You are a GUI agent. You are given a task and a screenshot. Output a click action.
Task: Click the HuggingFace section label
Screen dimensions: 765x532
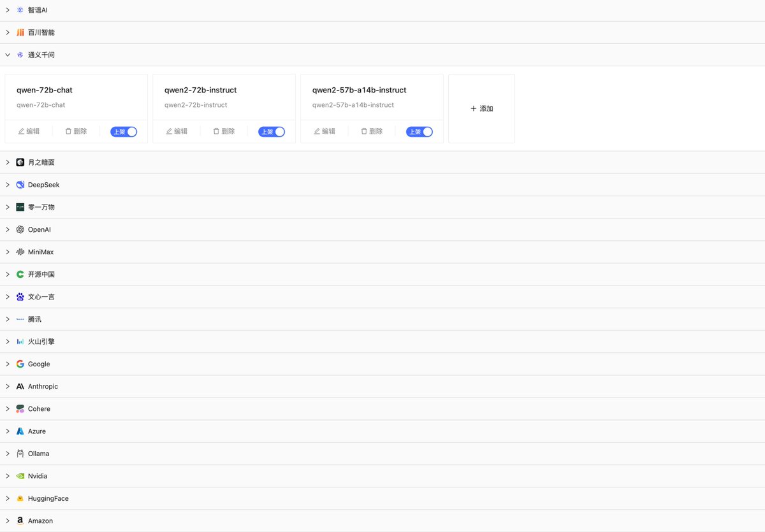[48, 499]
